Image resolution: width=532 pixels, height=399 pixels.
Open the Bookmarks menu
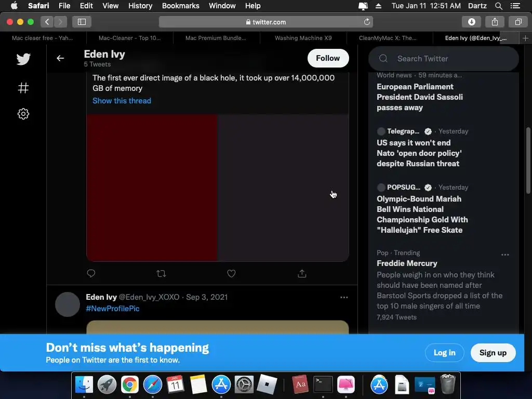(180, 6)
